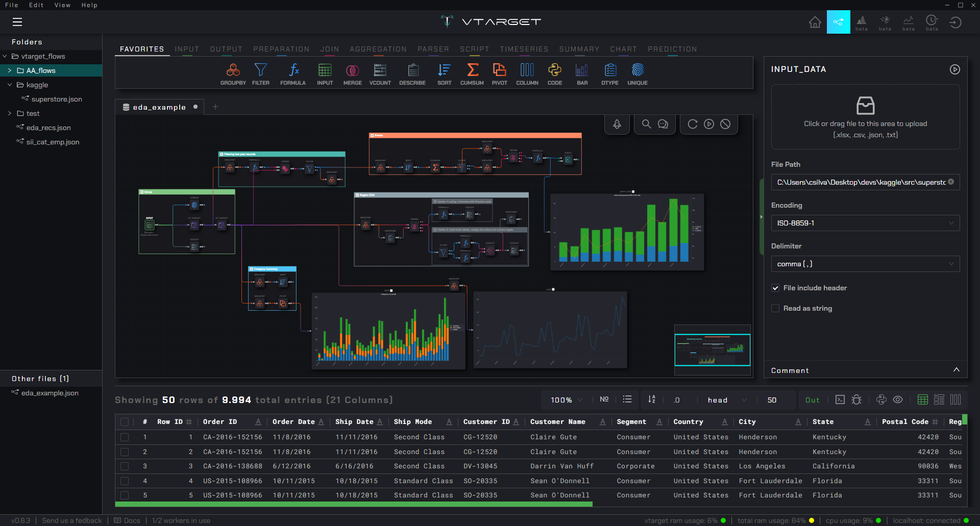The width and height of the screenshot is (980, 526).
Task: Uncheck File include header
Action: click(x=775, y=288)
